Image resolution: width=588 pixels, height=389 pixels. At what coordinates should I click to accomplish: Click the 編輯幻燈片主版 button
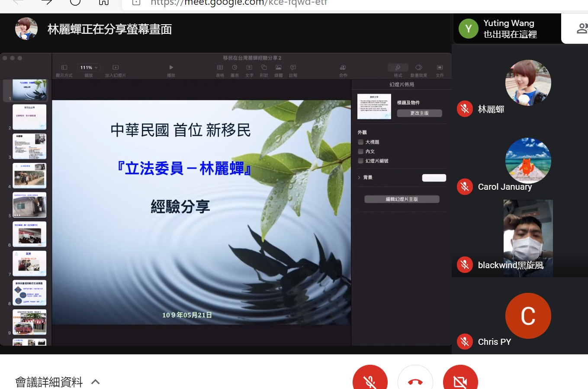(x=402, y=199)
